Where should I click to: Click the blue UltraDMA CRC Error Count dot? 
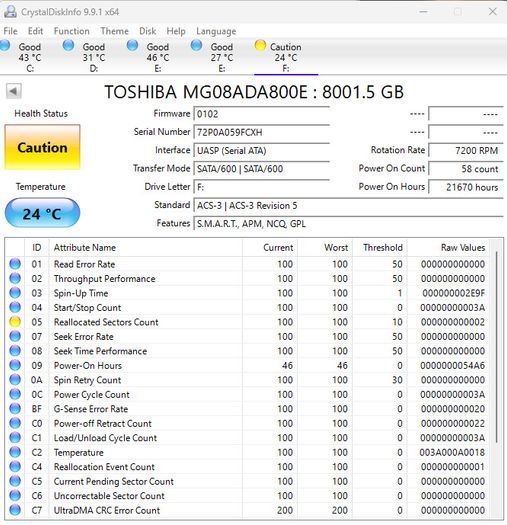[x=15, y=510]
